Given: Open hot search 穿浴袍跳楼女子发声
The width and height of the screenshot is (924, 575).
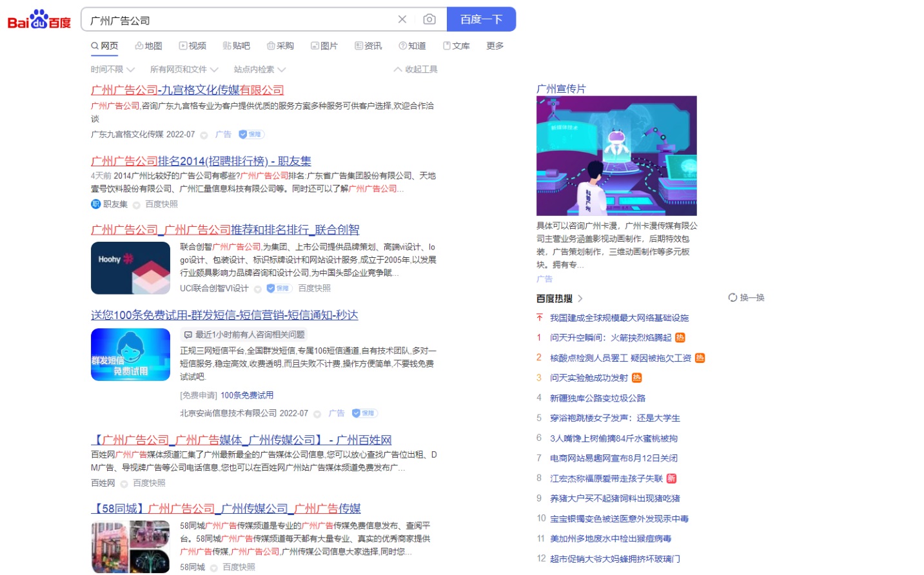Looking at the screenshot, I should pyautogui.click(x=615, y=418).
